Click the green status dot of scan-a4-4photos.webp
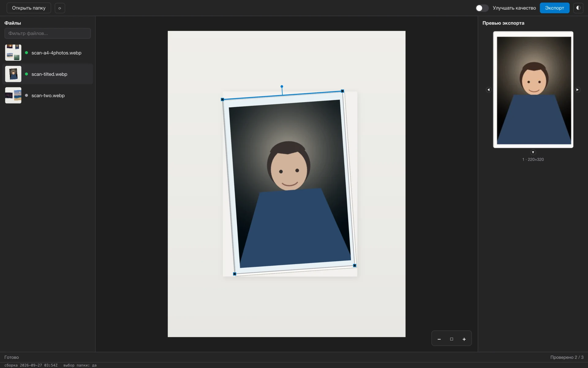588x368 pixels. (x=26, y=53)
